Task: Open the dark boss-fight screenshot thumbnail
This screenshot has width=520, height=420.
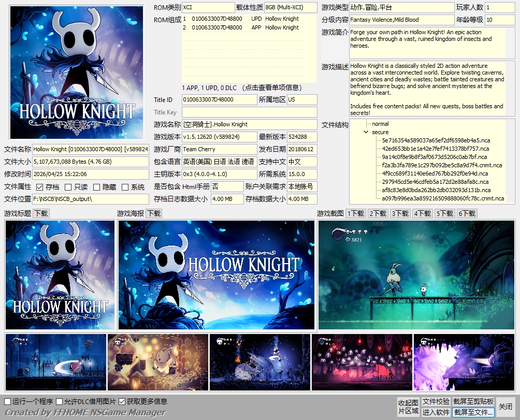Action: [x=260, y=362]
